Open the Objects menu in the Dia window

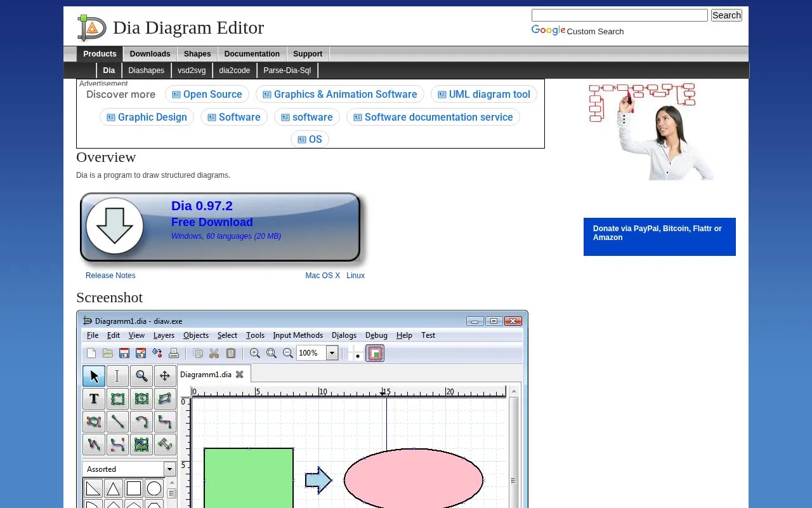[196, 335]
